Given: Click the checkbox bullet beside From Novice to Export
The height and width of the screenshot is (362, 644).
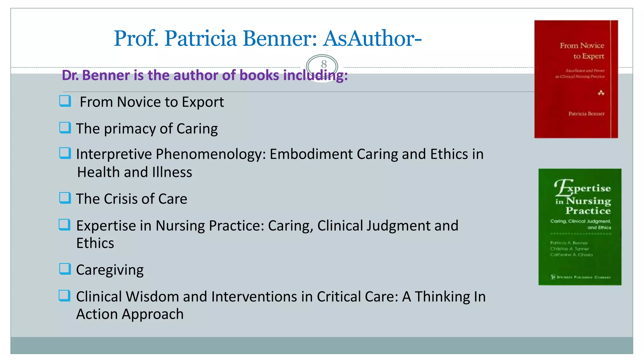Looking at the screenshot, I should coord(65,101).
